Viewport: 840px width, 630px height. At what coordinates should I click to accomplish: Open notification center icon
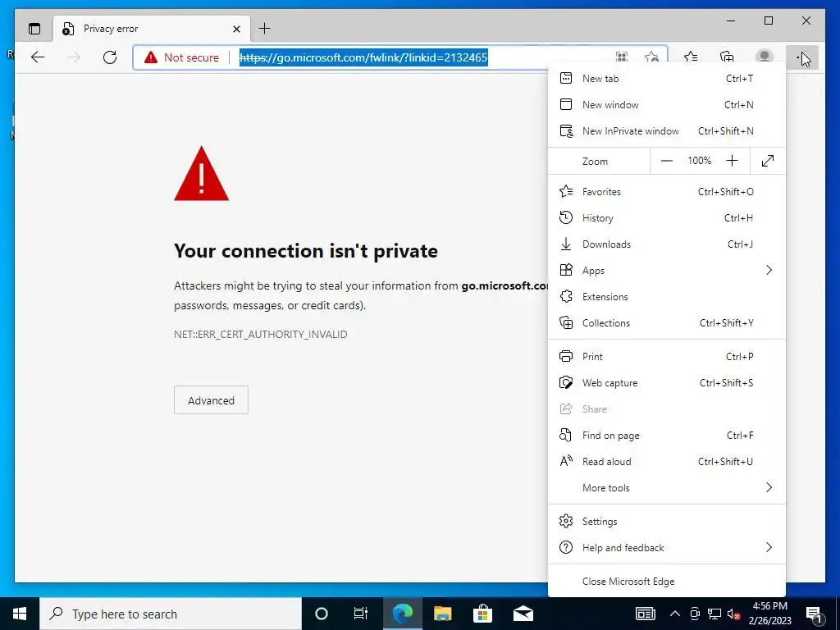click(x=814, y=614)
